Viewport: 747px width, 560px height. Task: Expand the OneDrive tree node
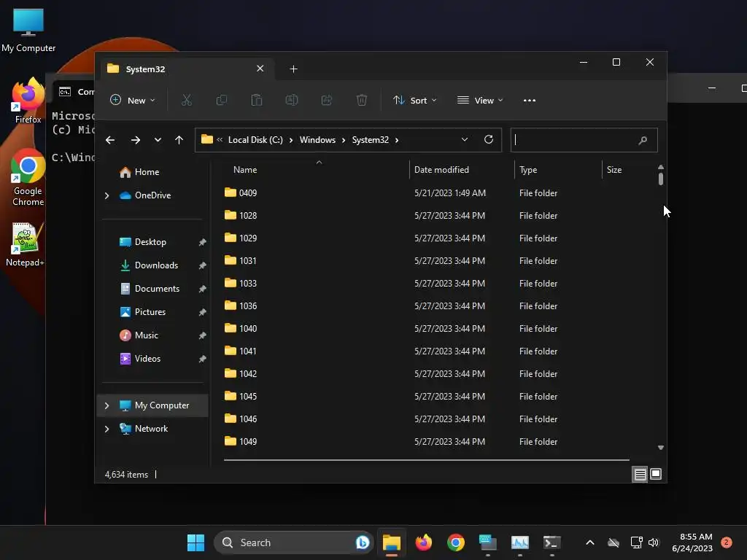pos(107,195)
